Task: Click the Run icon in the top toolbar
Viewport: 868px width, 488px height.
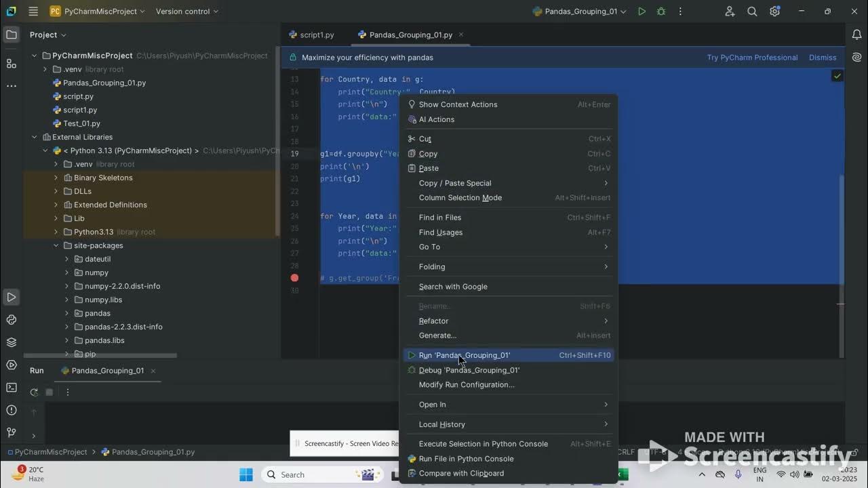Action: point(642,11)
